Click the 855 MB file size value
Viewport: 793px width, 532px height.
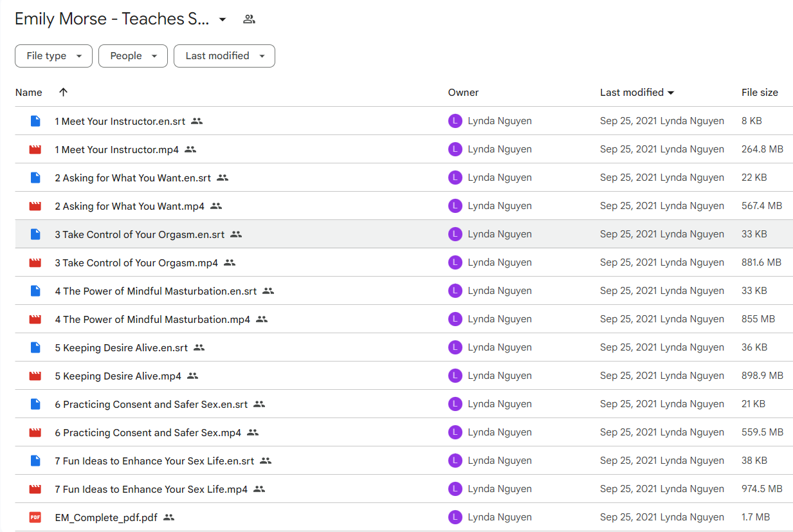[x=758, y=319]
